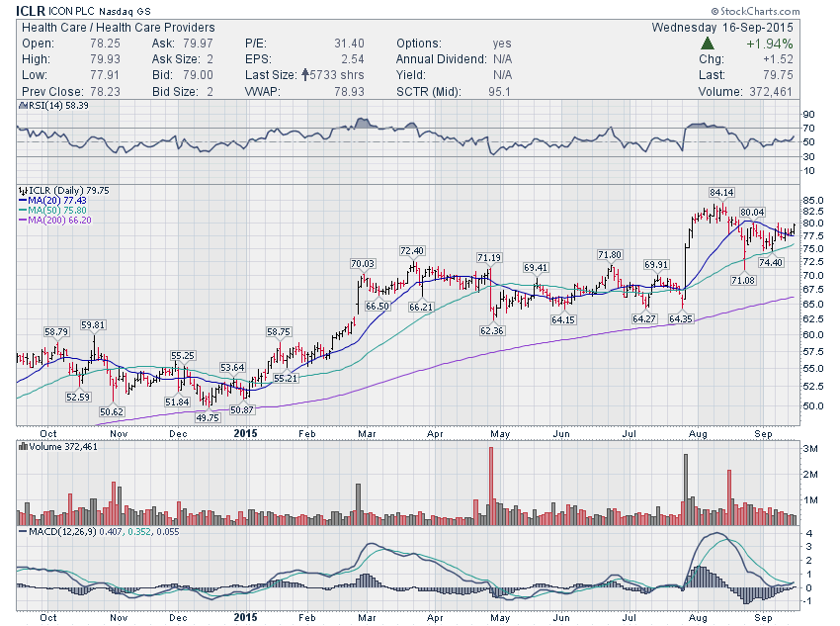Click the 2015 label on price chart axis
Screen dimensions: 840x626
(x=245, y=433)
